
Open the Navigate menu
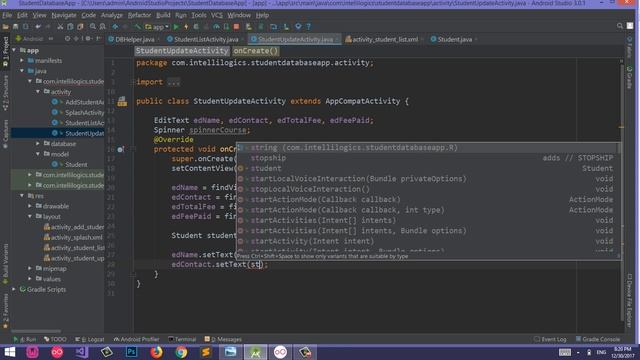pyautogui.click(x=64, y=15)
